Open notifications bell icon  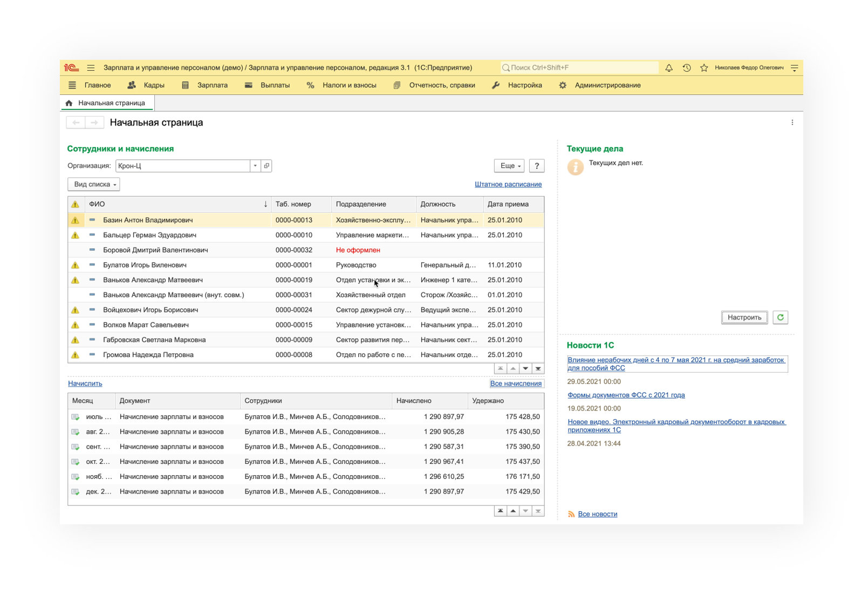point(668,68)
